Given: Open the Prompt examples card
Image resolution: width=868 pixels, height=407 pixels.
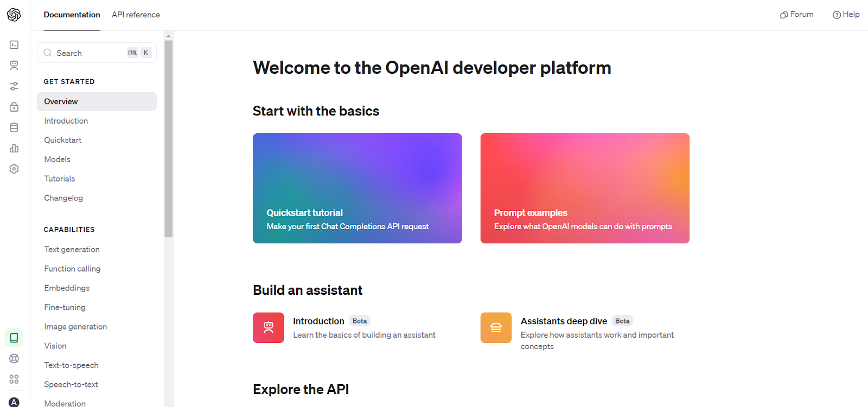Looking at the screenshot, I should pyautogui.click(x=585, y=188).
